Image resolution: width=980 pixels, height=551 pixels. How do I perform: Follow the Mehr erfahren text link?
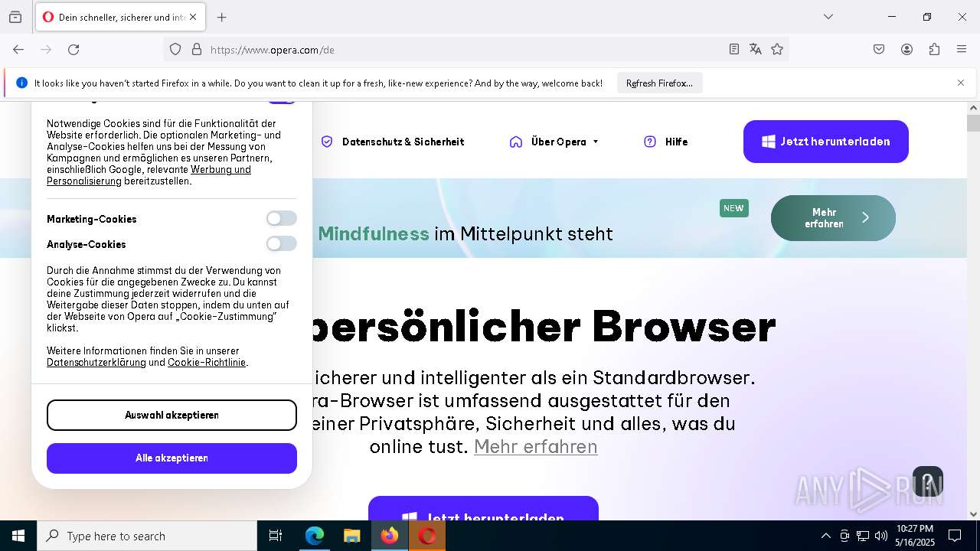pyautogui.click(x=536, y=446)
